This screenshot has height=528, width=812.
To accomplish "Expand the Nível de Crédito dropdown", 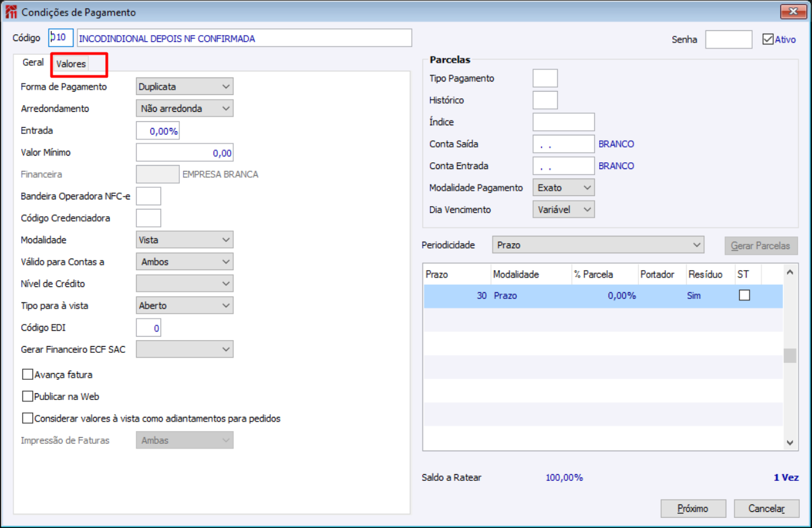I will point(185,284).
